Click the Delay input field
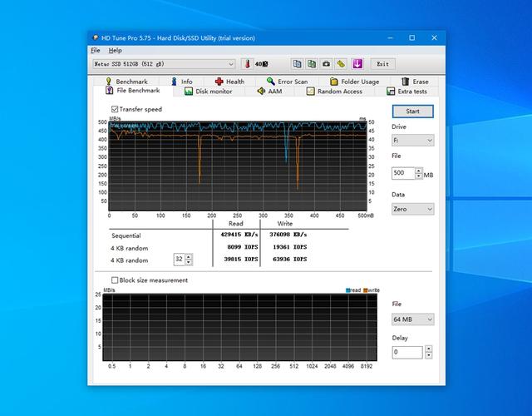Viewport: 532px width, 416px height. (407, 352)
